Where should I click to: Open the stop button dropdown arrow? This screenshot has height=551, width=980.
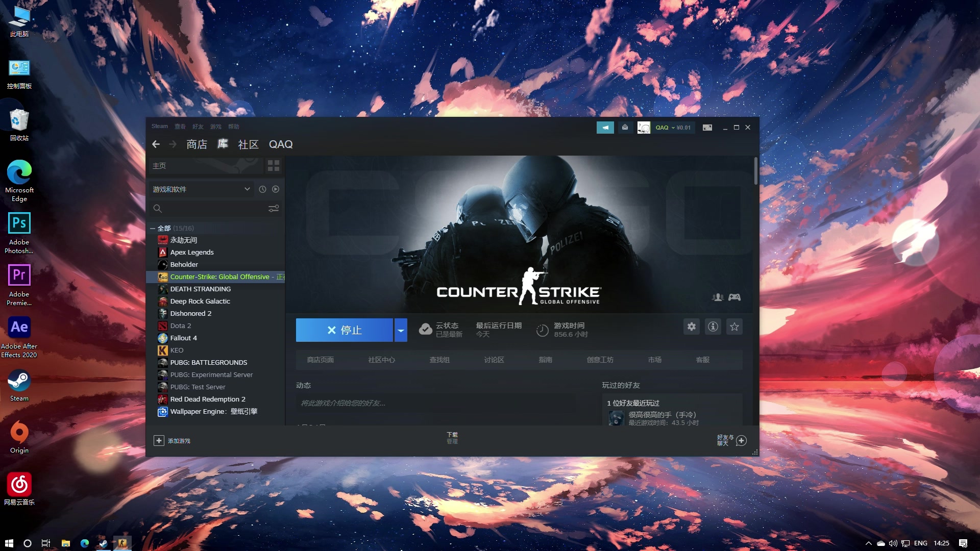pyautogui.click(x=401, y=330)
